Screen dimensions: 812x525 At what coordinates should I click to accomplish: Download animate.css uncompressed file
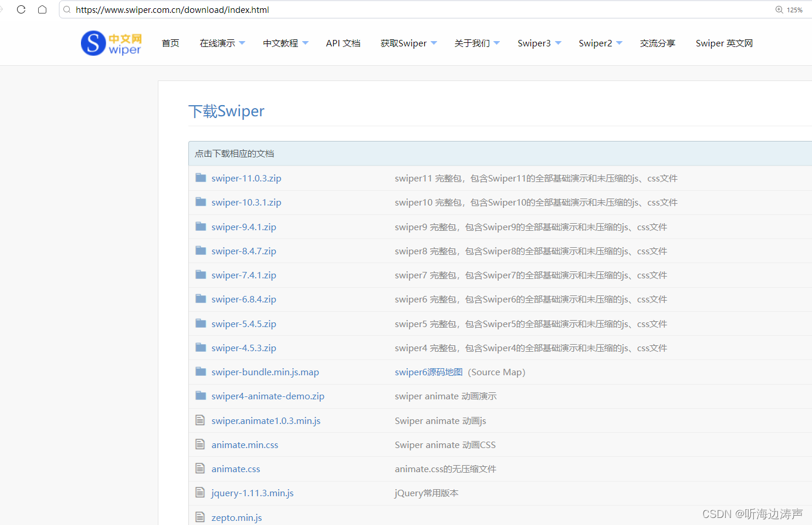[x=236, y=469]
